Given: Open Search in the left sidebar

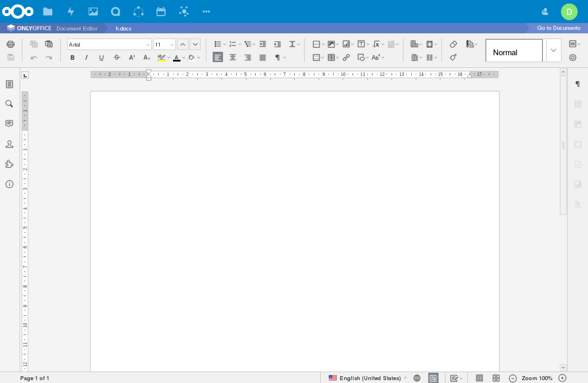Looking at the screenshot, I should 9,104.
